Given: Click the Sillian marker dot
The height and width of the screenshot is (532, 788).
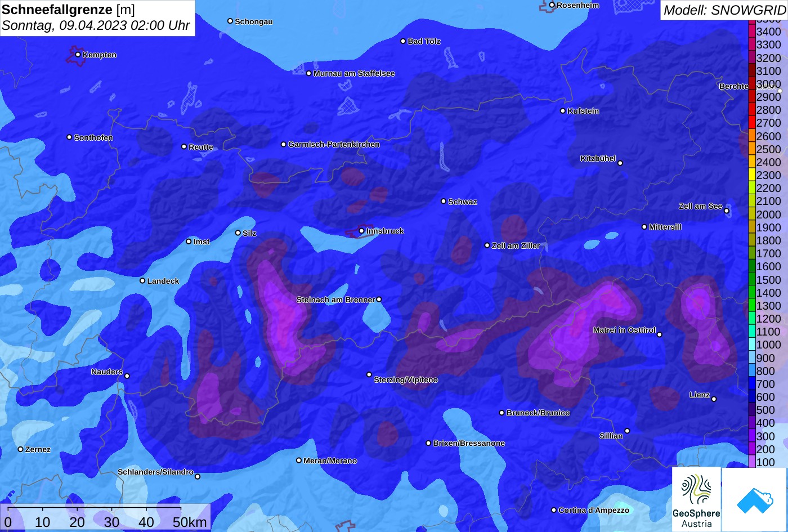Looking at the screenshot, I should (627, 431).
